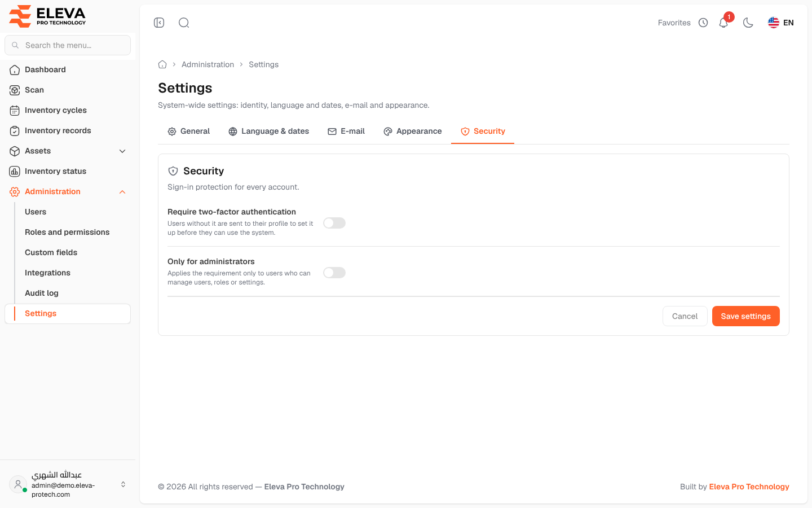Open Favorites in the header
Screen dimensions: 812x508
674,23
